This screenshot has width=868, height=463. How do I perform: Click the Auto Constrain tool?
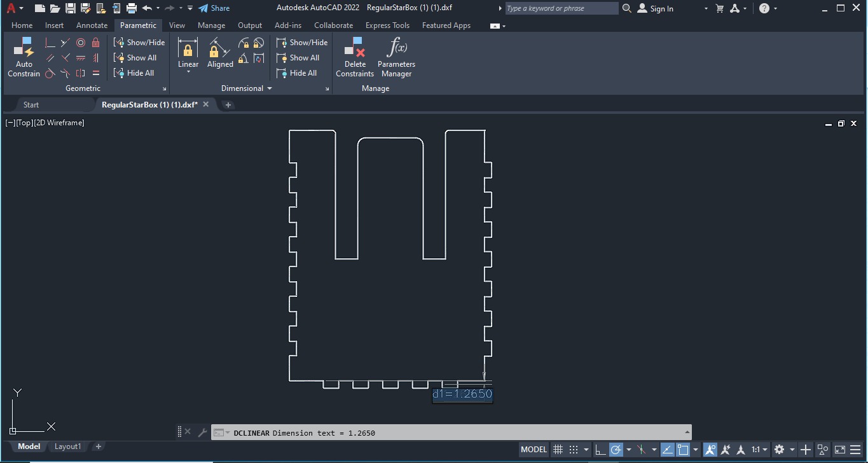click(24, 57)
